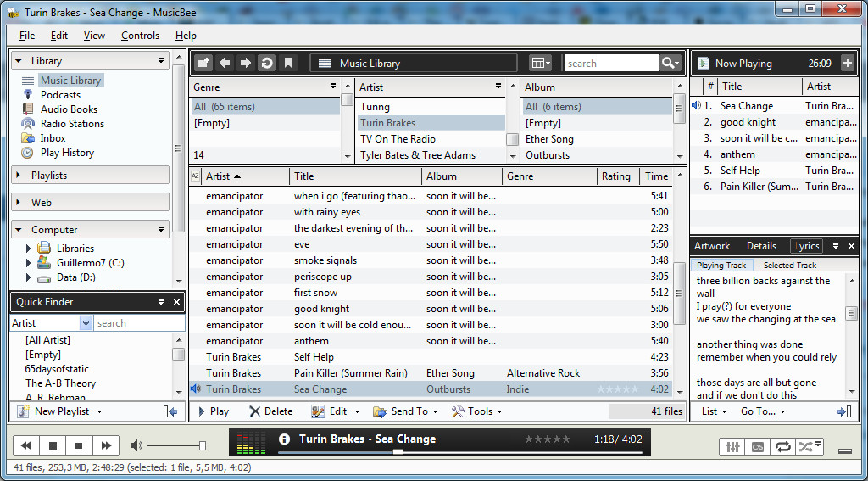Open the panel layout view selector icon

coord(540,63)
